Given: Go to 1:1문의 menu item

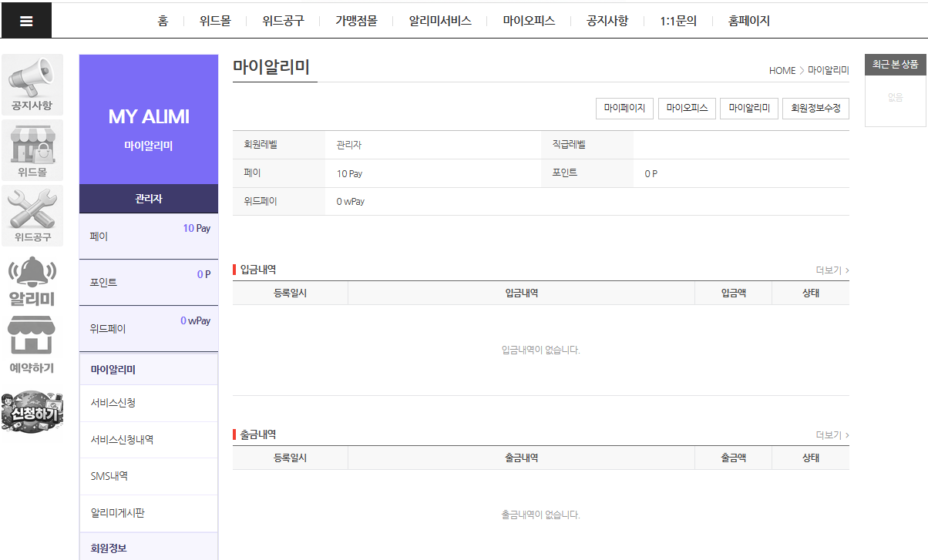Looking at the screenshot, I should pos(678,21).
